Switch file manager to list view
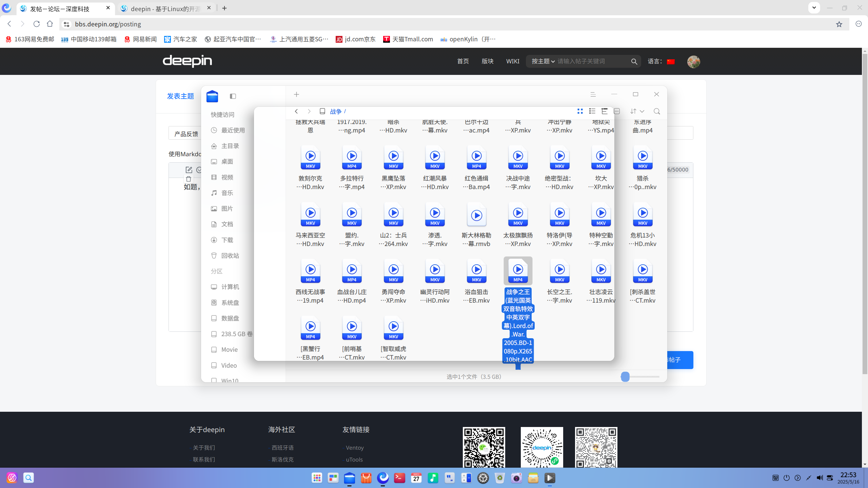The image size is (868, 488). (x=592, y=111)
